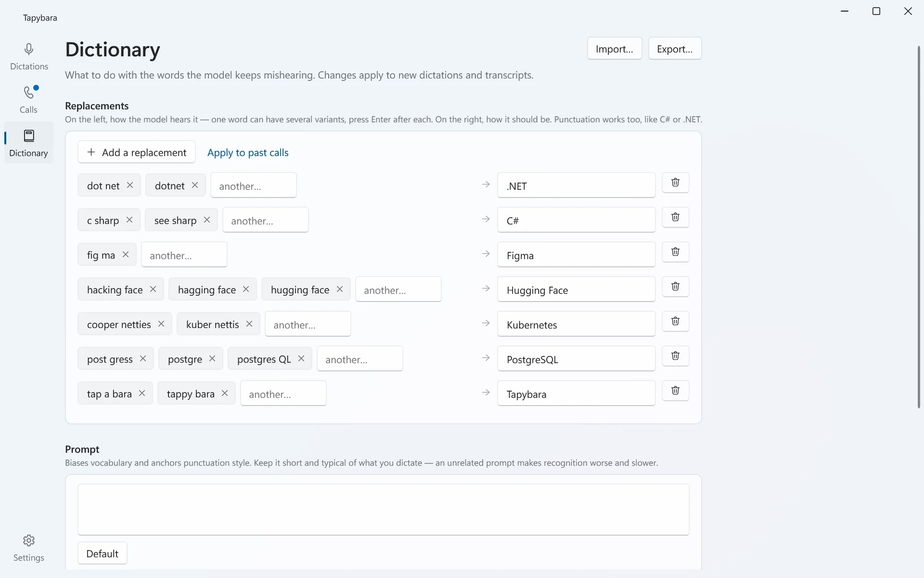Click the vertical scrollbar on the right
Screen dimensions: 924x578
919,226
